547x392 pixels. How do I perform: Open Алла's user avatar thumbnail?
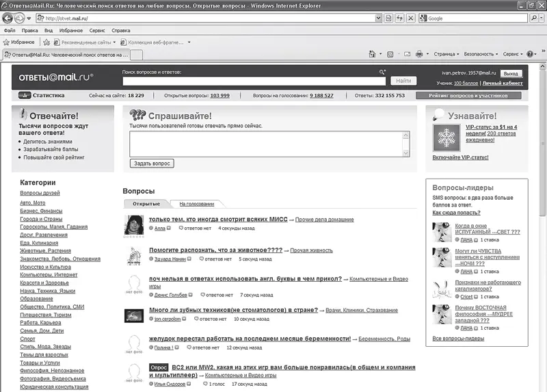click(x=134, y=225)
